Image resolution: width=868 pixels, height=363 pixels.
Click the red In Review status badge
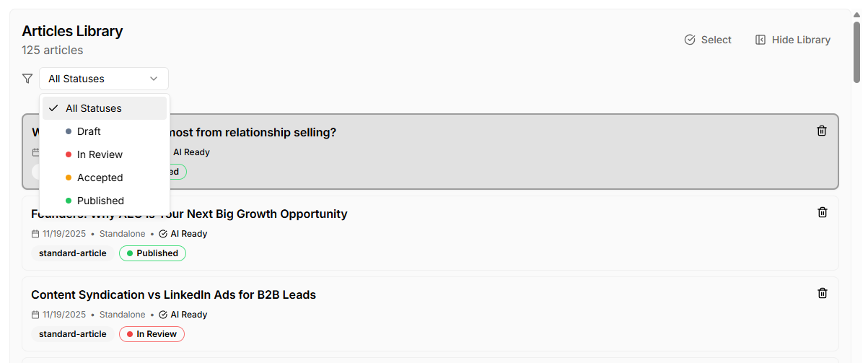click(x=152, y=334)
